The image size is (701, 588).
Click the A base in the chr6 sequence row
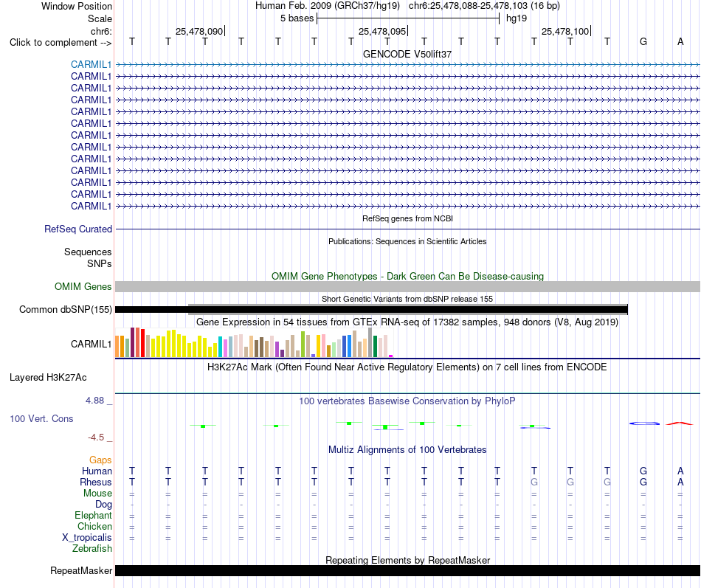[x=680, y=41]
